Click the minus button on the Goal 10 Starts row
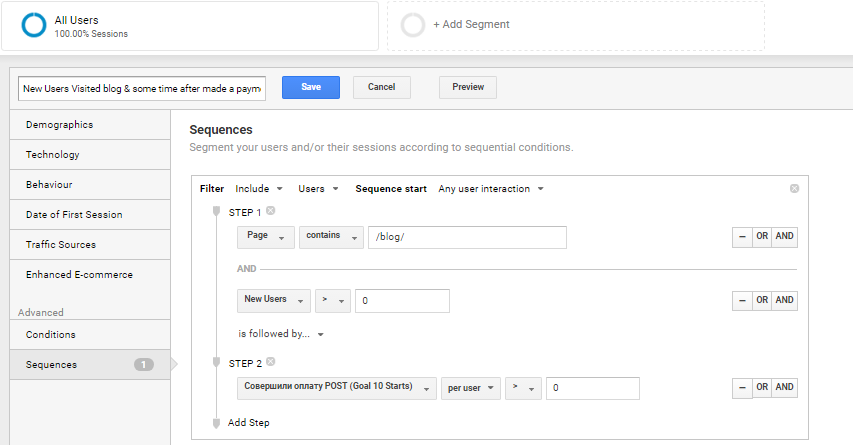Image resolution: width=853 pixels, height=445 pixels. pos(742,388)
